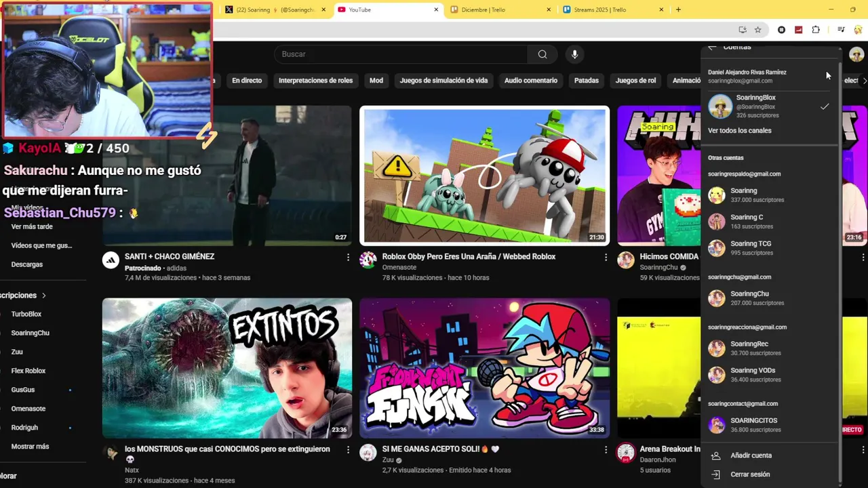Switch to the Diciembre | Trello tab
The height and width of the screenshot is (488, 868).
pyautogui.click(x=500, y=9)
